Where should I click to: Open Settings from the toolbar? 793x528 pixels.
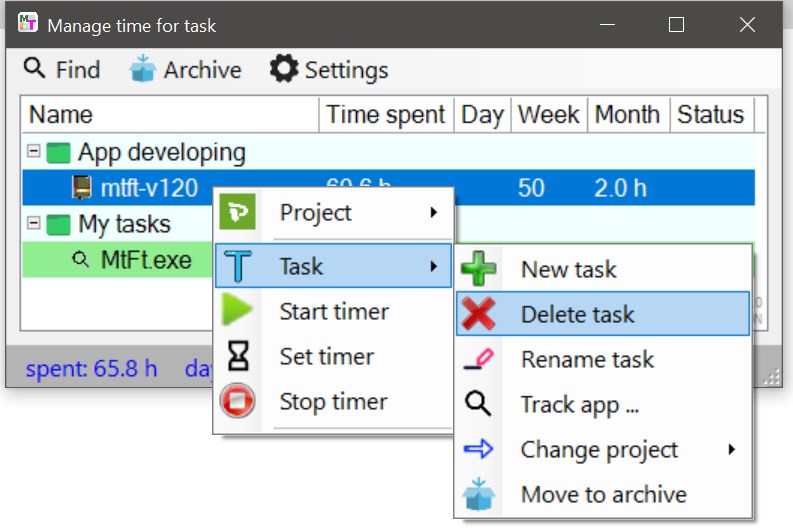tap(328, 70)
